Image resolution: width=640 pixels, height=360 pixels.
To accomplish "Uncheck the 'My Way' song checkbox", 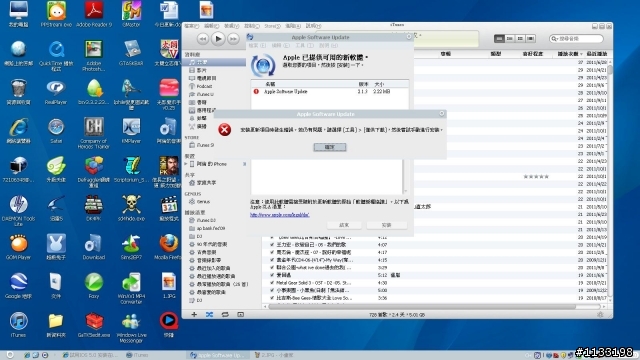I will pyautogui.click(x=272, y=260).
